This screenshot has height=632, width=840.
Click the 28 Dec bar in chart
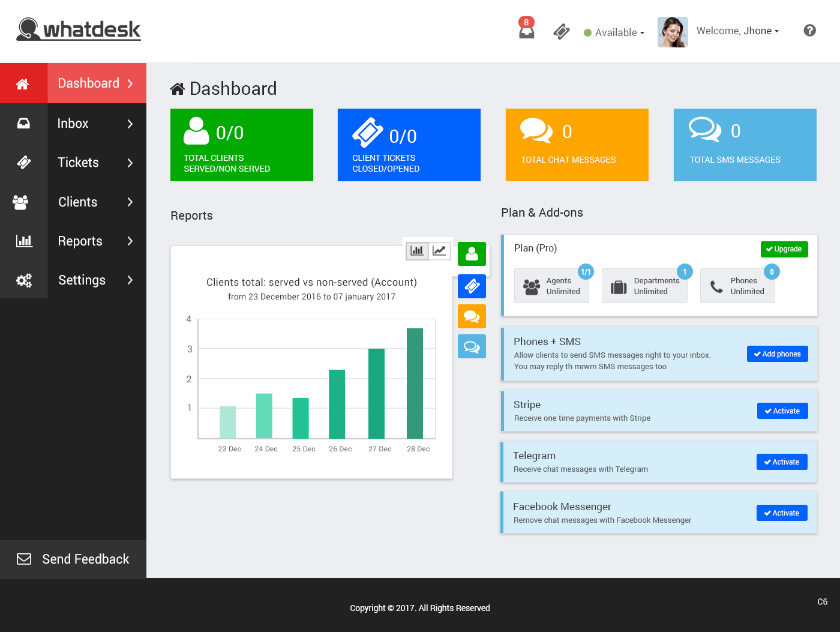[415, 384]
